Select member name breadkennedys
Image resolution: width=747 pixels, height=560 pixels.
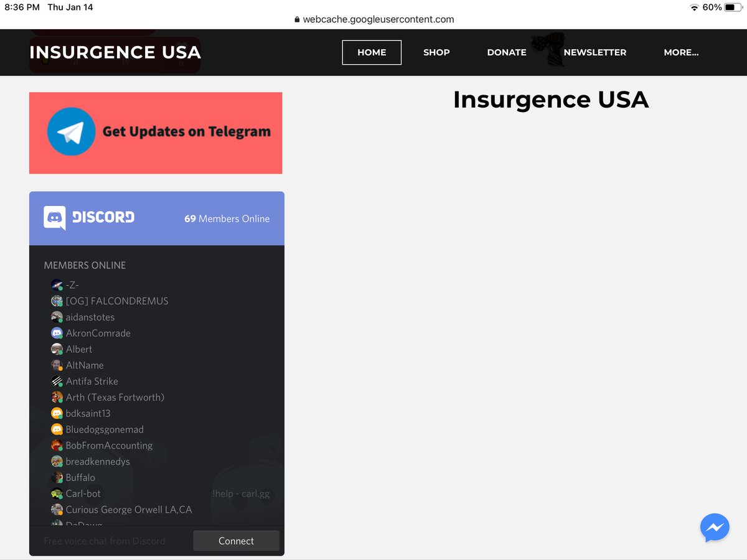pyautogui.click(x=98, y=462)
